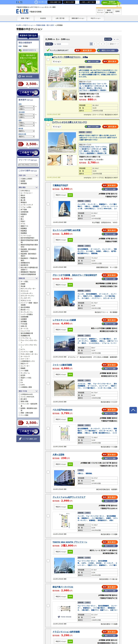Check the パラッシオひたち野エスタフロンテ listing checkbox
Screen dimensions: 138x644
[48, 125]
